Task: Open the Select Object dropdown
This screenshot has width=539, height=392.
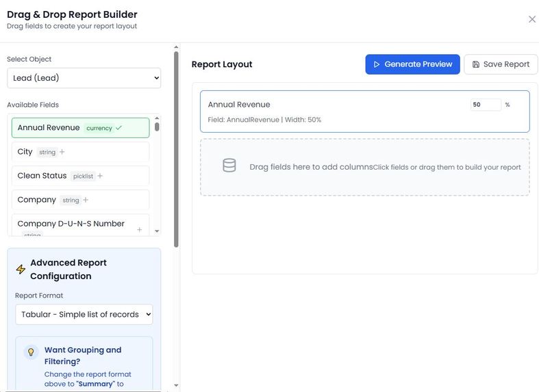Action: [x=84, y=78]
